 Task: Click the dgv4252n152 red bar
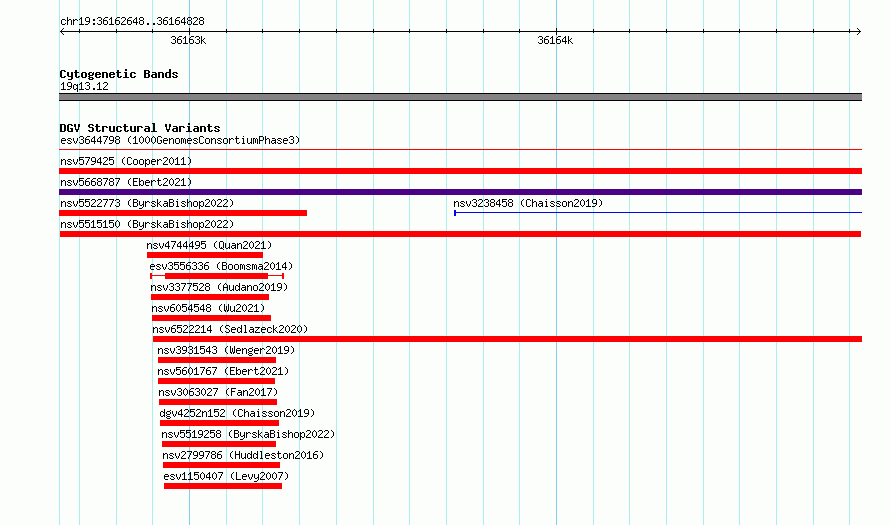(x=219, y=423)
